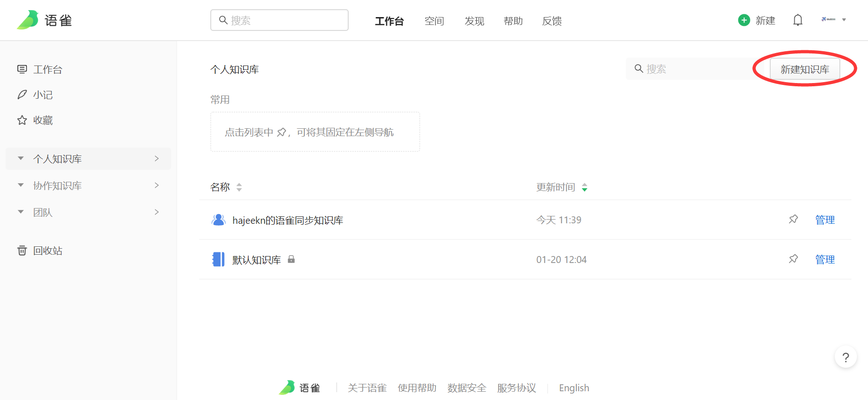Click the 常用 section label
Image resolution: width=868 pixels, height=400 pixels.
click(220, 100)
